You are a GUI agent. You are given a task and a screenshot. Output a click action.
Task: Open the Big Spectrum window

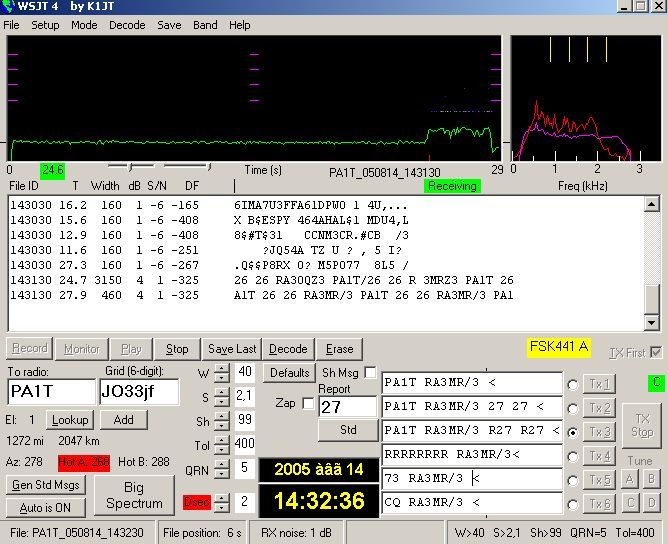[134, 495]
